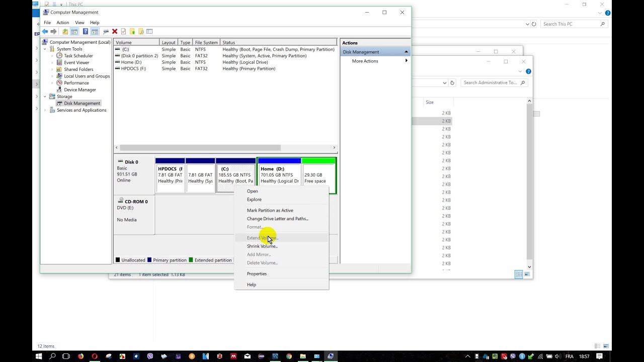Open Task View on the taskbar
The image size is (644, 362).
pyautogui.click(x=66, y=356)
